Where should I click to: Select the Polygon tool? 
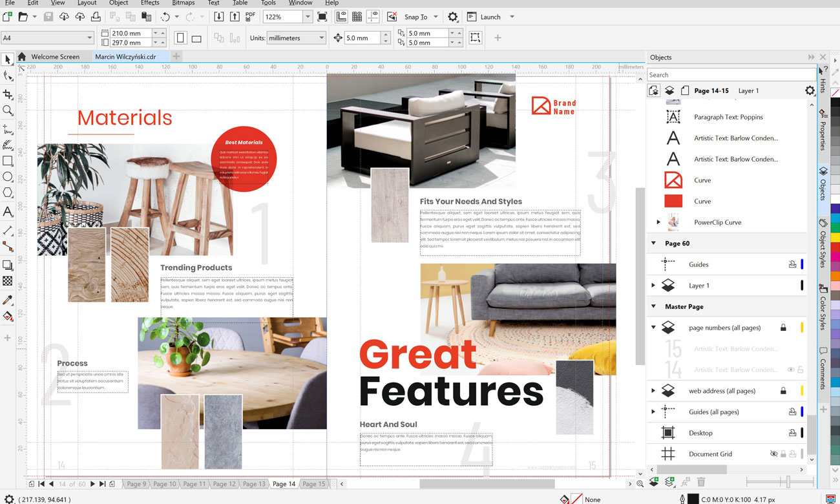pyautogui.click(x=8, y=193)
